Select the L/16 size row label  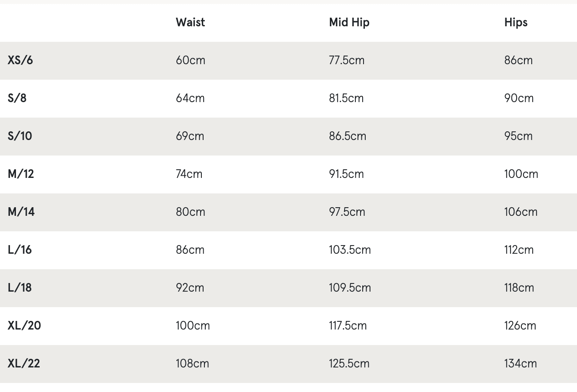tap(20, 250)
